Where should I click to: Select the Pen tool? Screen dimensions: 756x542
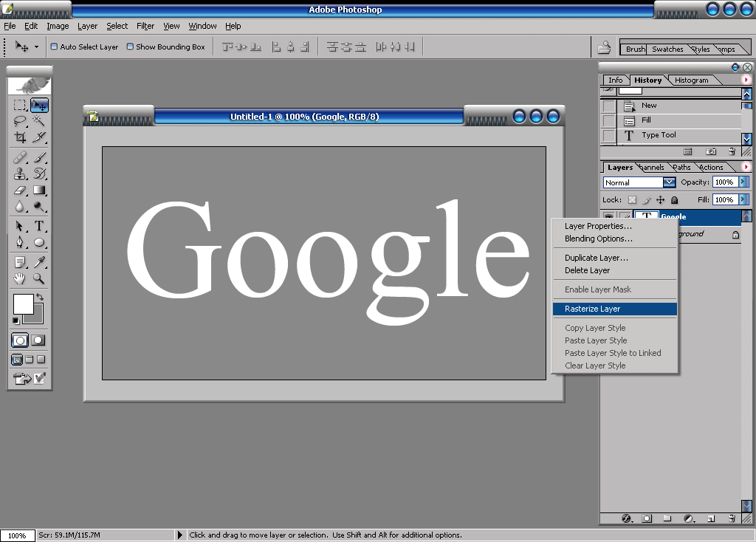[x=20, y=242]
